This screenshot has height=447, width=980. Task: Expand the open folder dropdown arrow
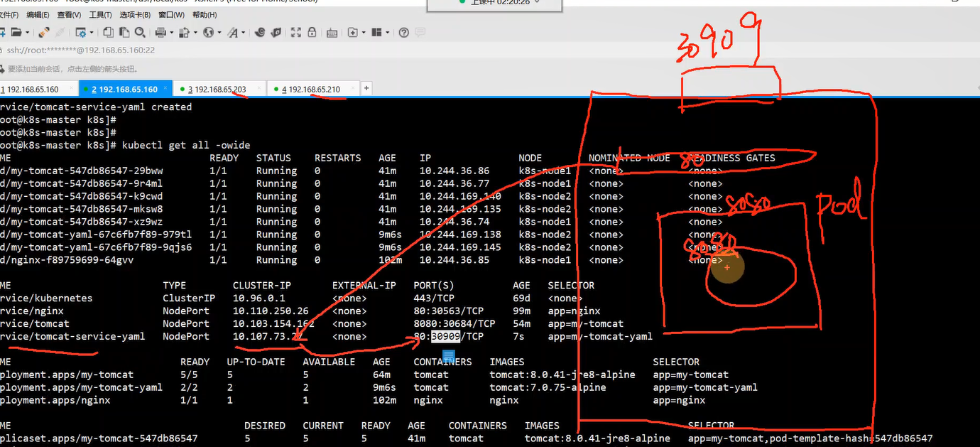pos(27,32)
